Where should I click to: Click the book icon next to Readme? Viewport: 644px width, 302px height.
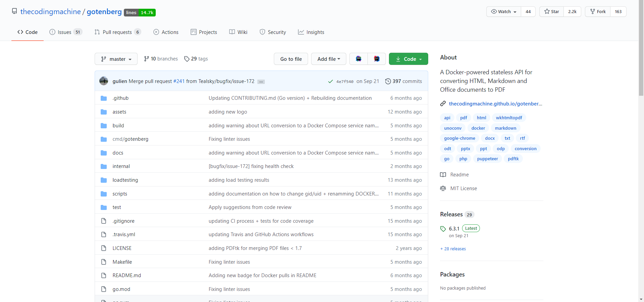coord(443,175)
